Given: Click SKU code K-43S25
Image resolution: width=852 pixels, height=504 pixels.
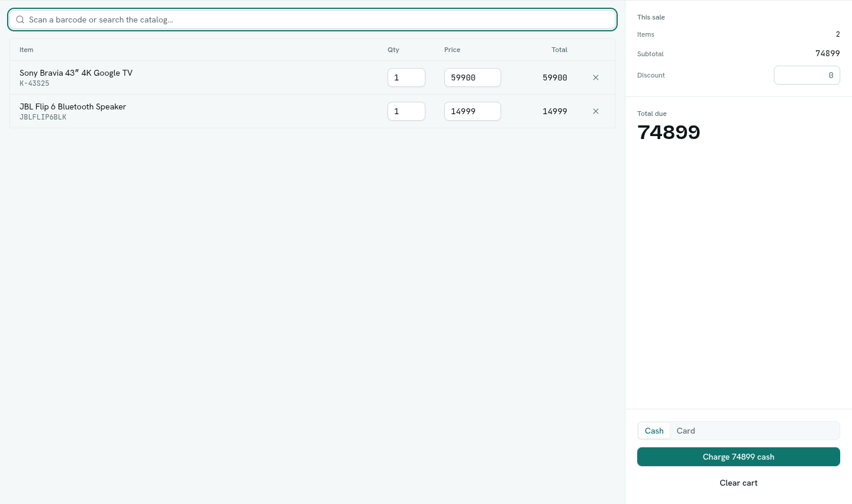Looking at the screenshot, I should click(x=34, y=83).
